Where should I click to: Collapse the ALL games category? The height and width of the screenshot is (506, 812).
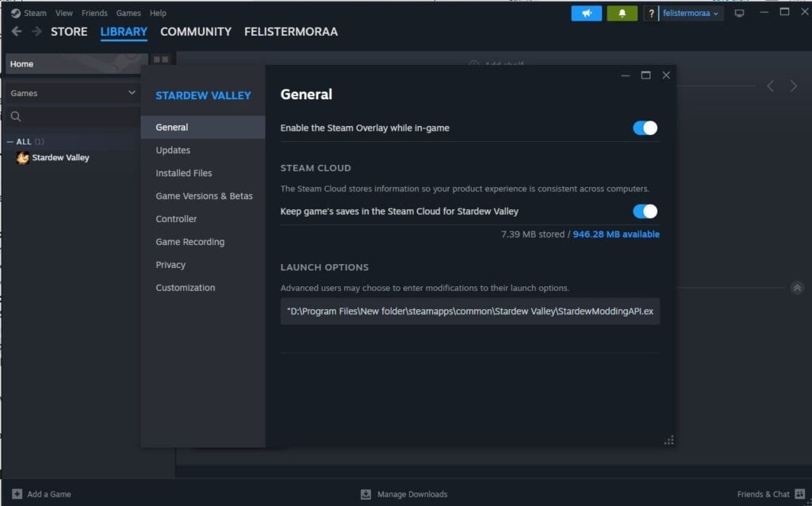click(x=10, y=142)
